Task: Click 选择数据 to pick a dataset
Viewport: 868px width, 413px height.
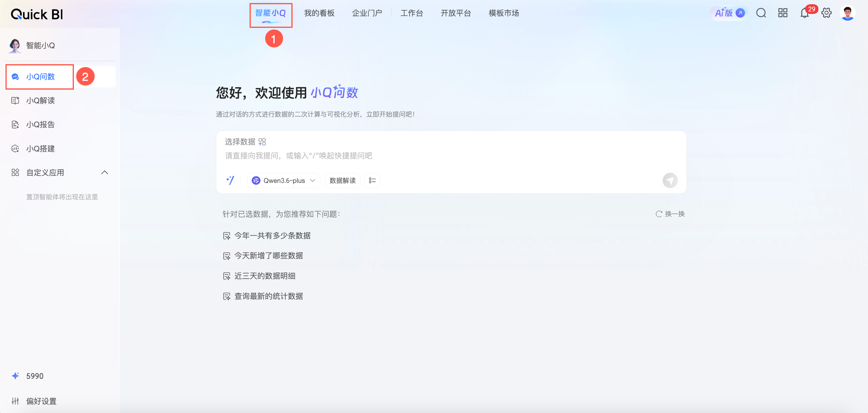Action: (240, 142)
